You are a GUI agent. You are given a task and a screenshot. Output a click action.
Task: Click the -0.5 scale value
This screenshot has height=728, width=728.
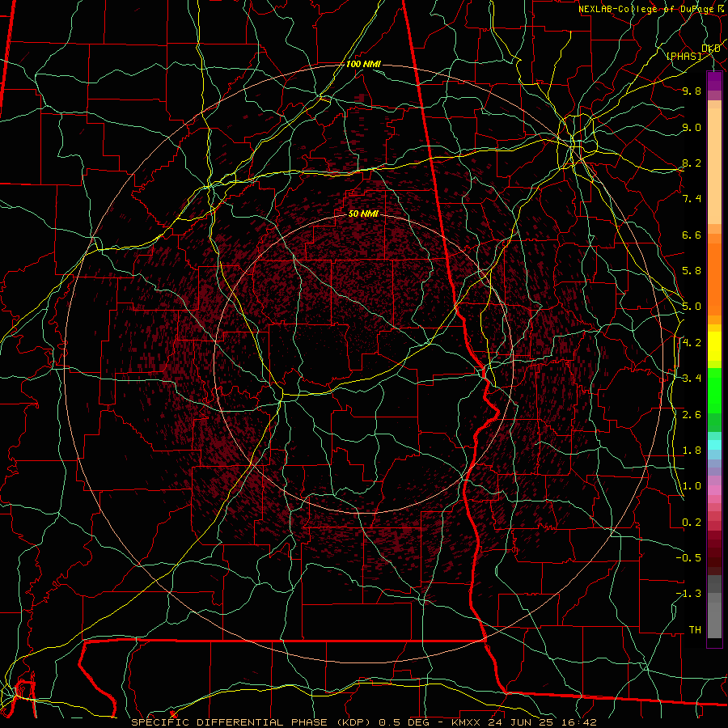click(688, 558)
